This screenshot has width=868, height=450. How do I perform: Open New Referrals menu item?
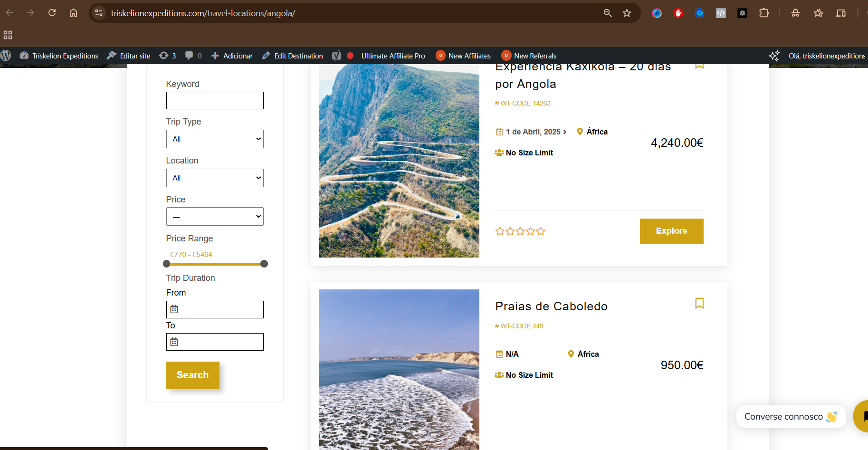tap(529, 56)
